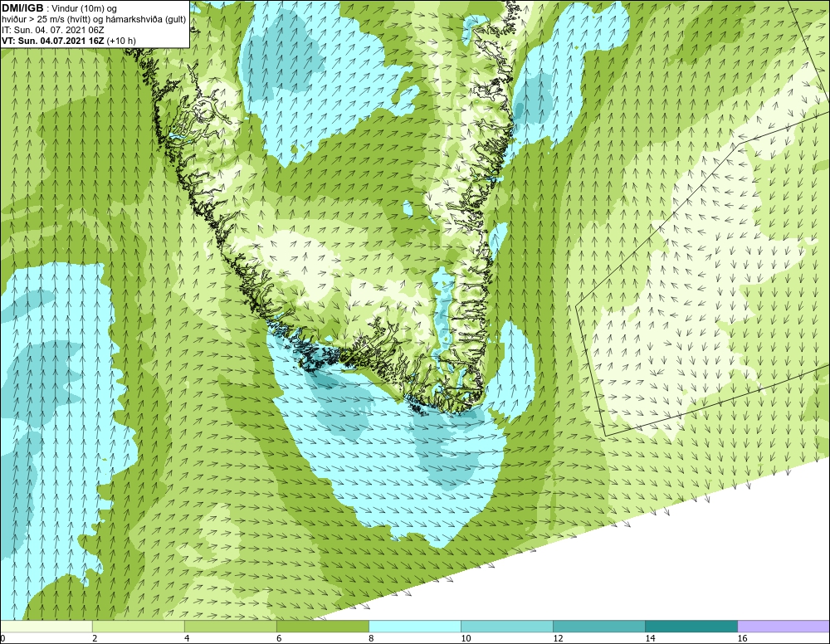Click the 0–2 m/s pale yellow legend swatch
This screenshot has width=830, height=644.
[46, 627]
